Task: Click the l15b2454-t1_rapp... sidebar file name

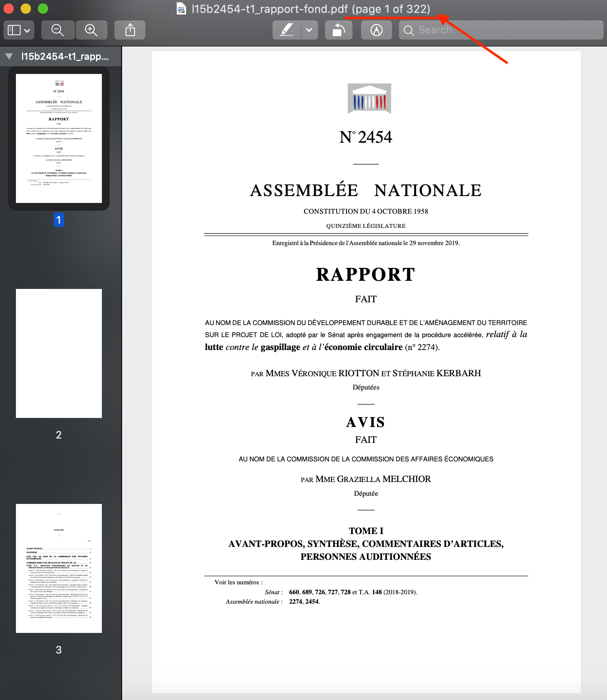Action: (x=65, y=56)
